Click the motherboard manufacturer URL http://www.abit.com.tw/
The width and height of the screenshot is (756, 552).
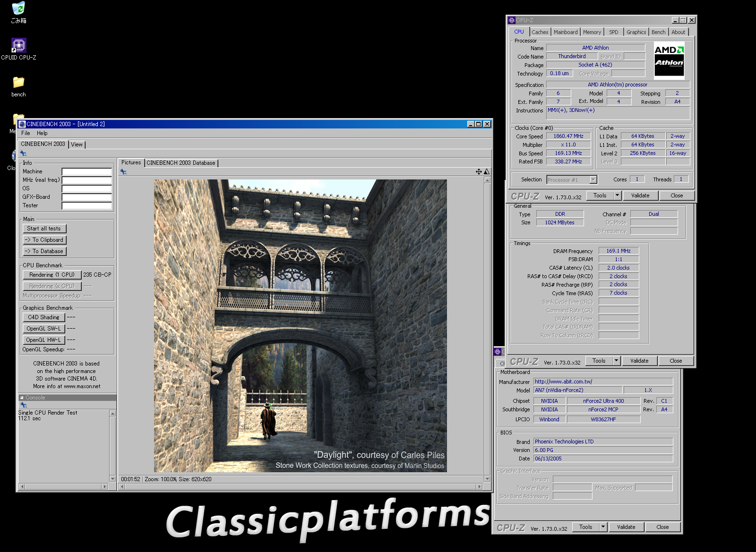pyautogui.click(x=563, y=382)
